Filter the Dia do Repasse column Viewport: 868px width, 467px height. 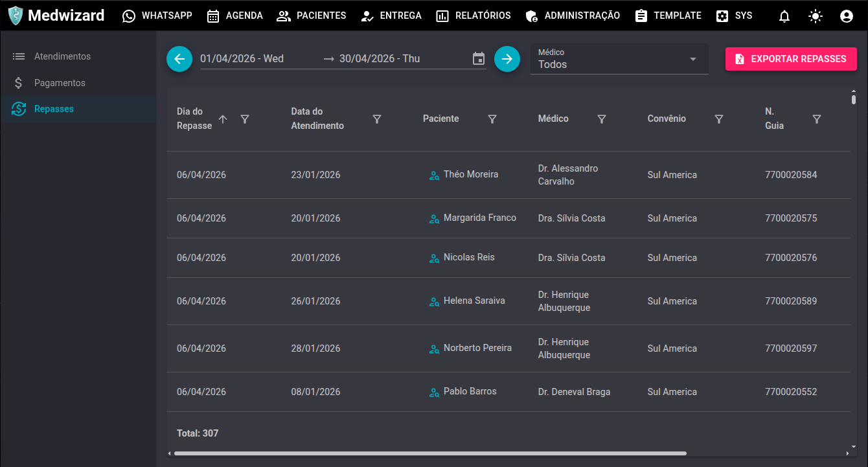[x=245, y=119]
